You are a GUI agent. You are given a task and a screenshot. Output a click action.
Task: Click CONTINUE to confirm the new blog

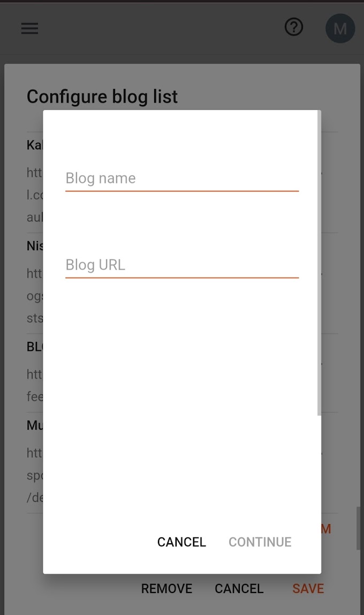[x=260, y=542]
